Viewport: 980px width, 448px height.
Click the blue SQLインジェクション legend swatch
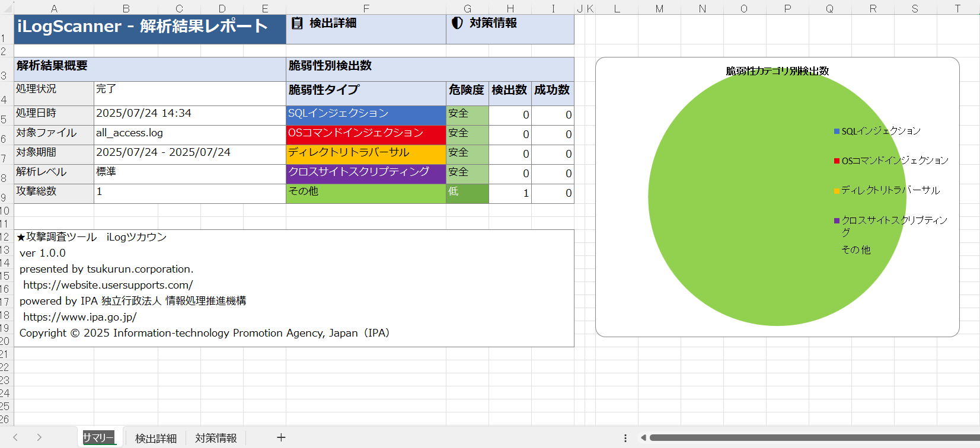(x=837, y=131)
